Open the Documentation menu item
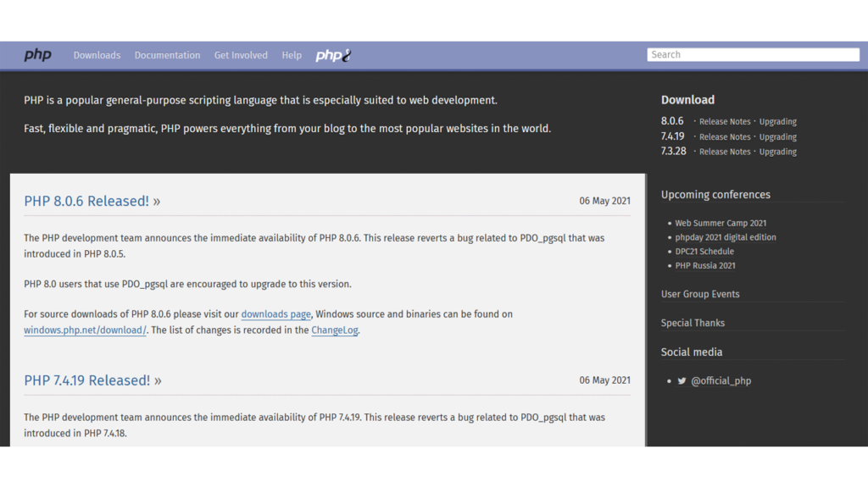Viewport: 868px width, 488px height. (x=167, y=55)
